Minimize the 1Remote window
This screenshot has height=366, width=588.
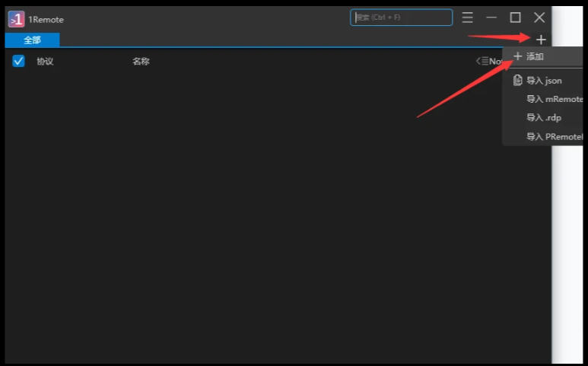pyautogui.click(x=491, y=18)
